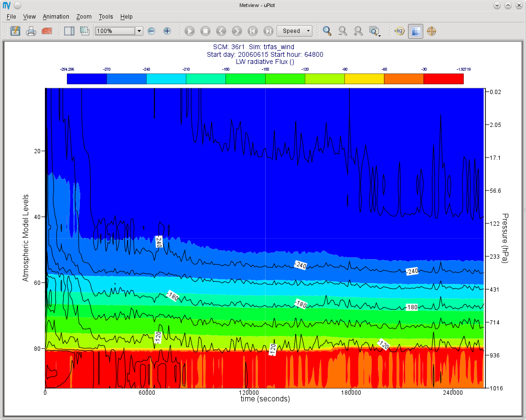
Task: Open the View menu
Action: (29, 16)
